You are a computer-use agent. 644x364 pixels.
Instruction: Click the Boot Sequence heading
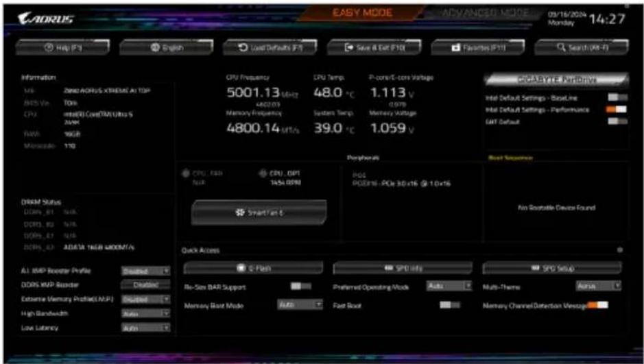tap(510, 158)
